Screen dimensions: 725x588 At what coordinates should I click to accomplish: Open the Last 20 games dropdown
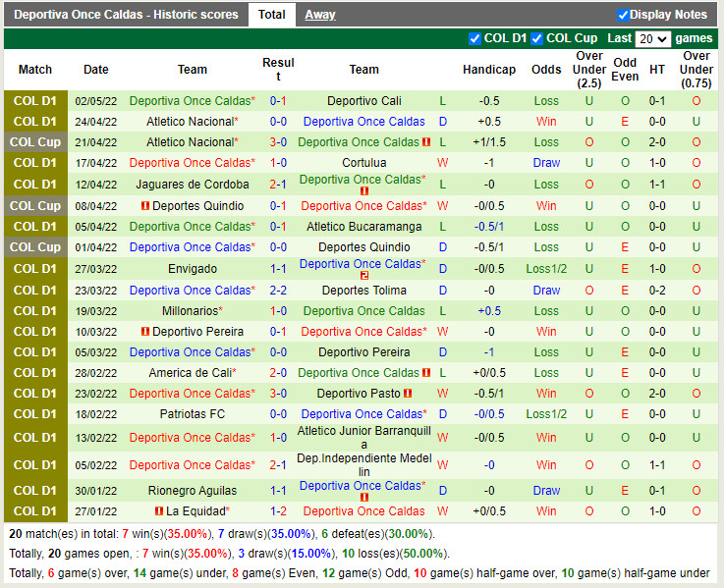pyautogui.click(x=653, y=39)
